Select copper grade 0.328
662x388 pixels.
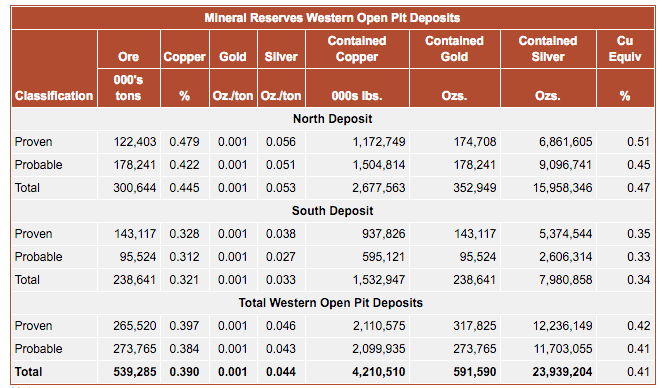click(x=184, y=233)
